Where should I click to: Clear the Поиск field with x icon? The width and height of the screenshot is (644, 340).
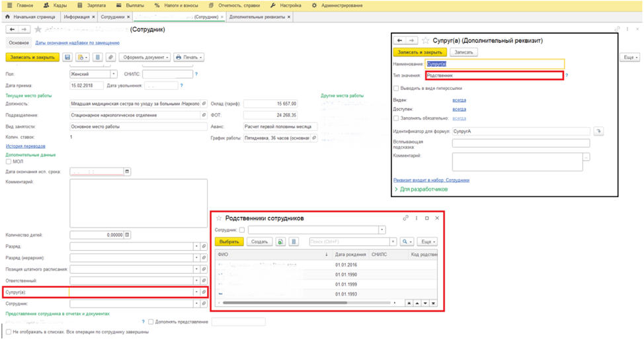[x=393, y=241]
